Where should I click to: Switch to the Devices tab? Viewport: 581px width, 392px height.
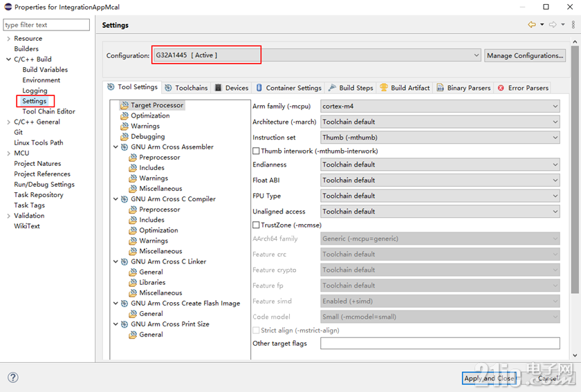point(232,88)
